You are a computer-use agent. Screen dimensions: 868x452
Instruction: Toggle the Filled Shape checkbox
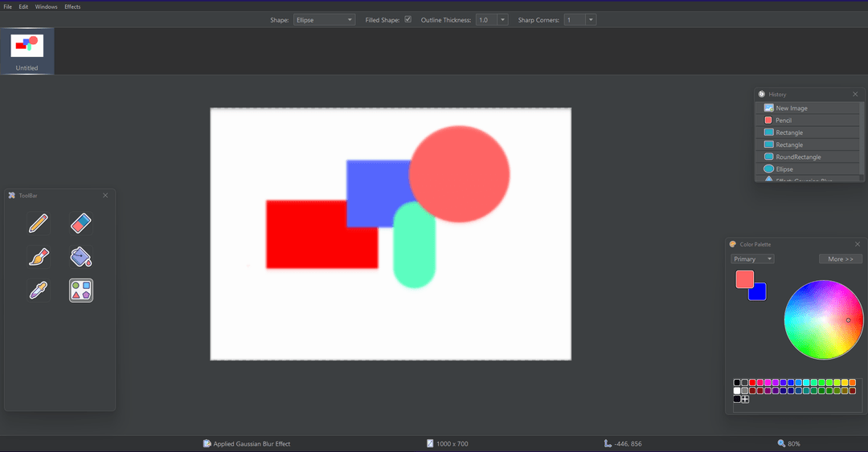click(x=408, y=19)
